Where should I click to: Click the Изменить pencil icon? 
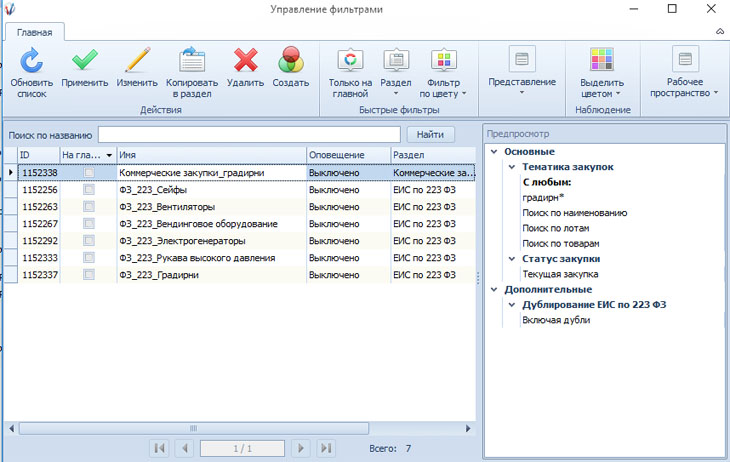pyautogui.click(x=136, y=62)
